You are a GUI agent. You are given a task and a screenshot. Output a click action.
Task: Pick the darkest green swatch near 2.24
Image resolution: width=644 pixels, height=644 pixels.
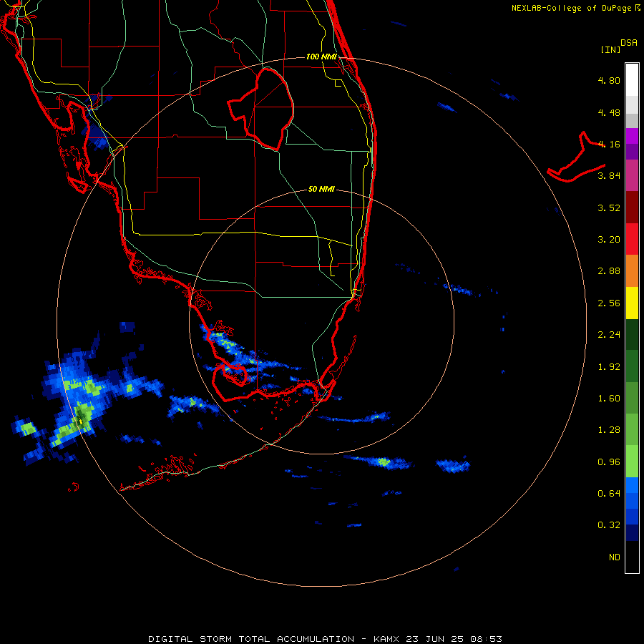pos(632,334)
